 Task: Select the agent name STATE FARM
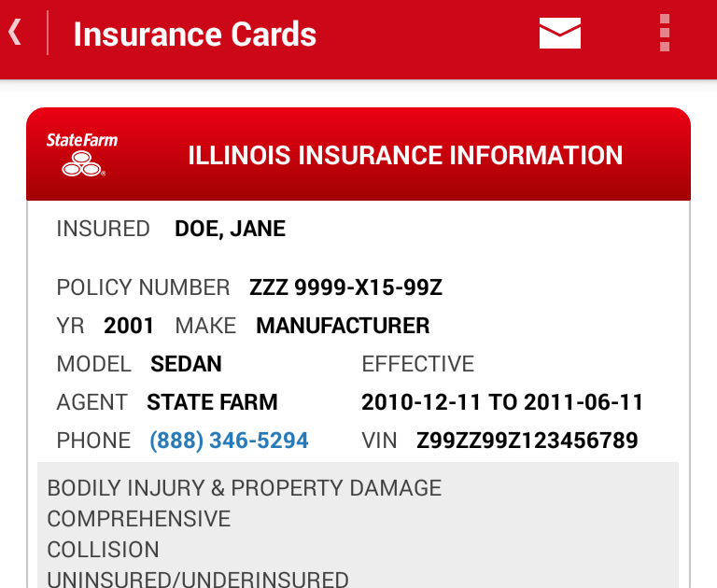click(x=212, y=402)
